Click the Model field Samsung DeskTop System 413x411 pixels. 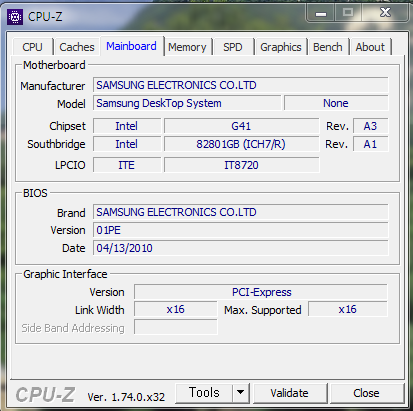pyautogui.click(x=187, y=103)
